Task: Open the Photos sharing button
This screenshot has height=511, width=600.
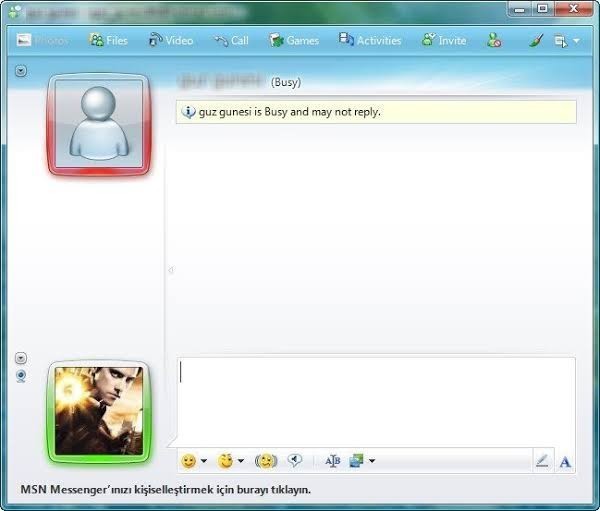Action: pos(42,40)
